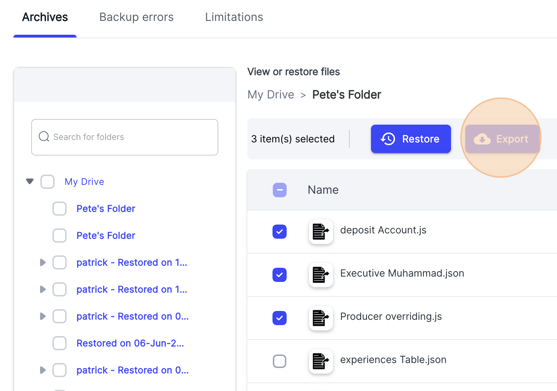Uncheck the deposit Account.js checkbox

(280, 232)
